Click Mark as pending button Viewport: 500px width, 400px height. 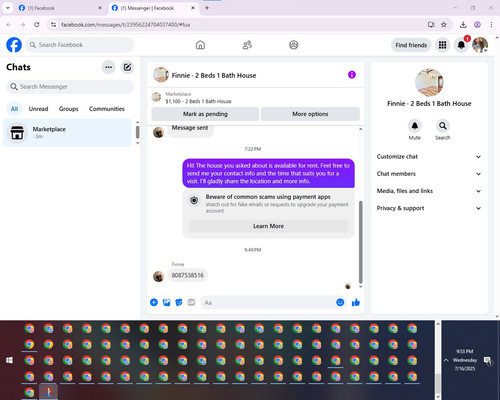tap(205, 114)
